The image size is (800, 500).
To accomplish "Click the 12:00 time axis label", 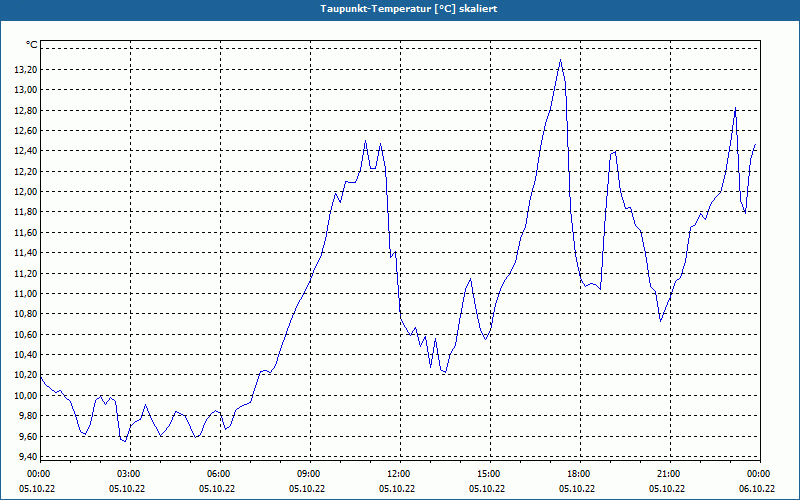I will pos(400,474).
